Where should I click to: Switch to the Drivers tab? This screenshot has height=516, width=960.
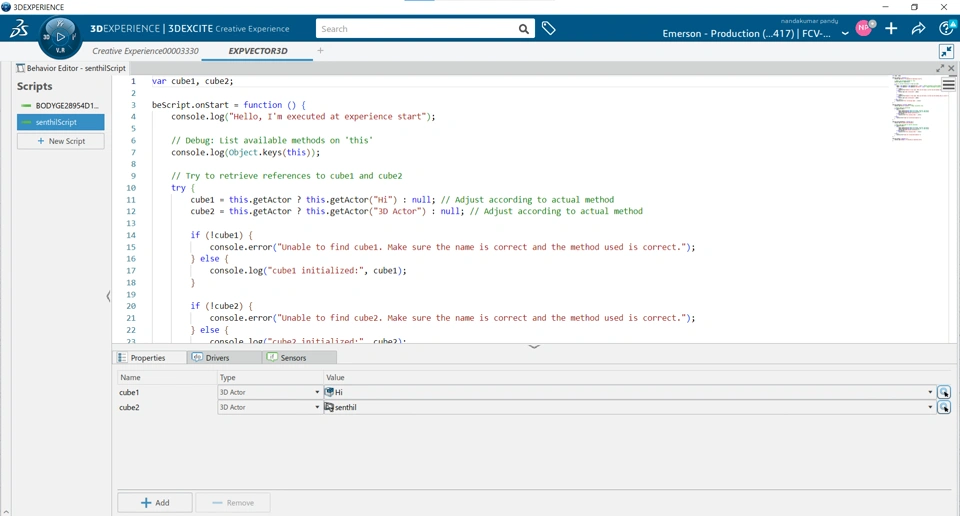coord(217,358)
